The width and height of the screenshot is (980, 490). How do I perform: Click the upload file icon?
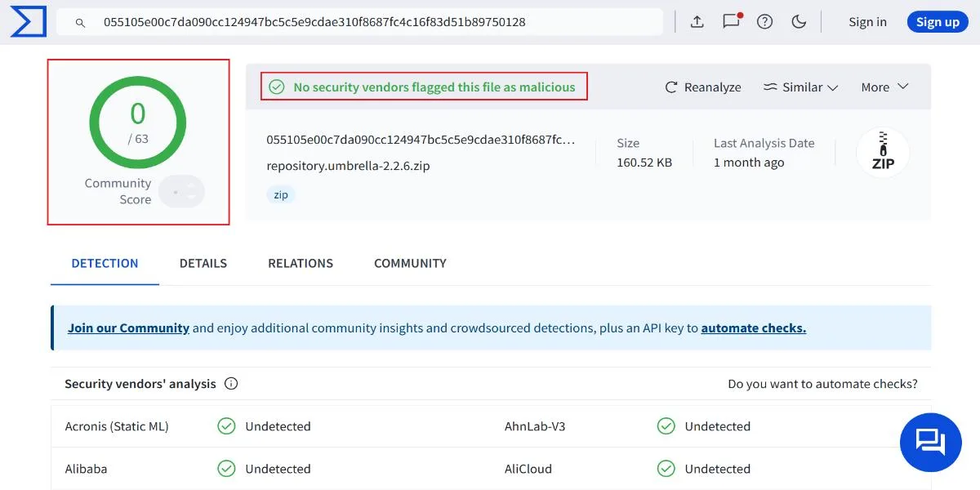click(x=697, y=22)
